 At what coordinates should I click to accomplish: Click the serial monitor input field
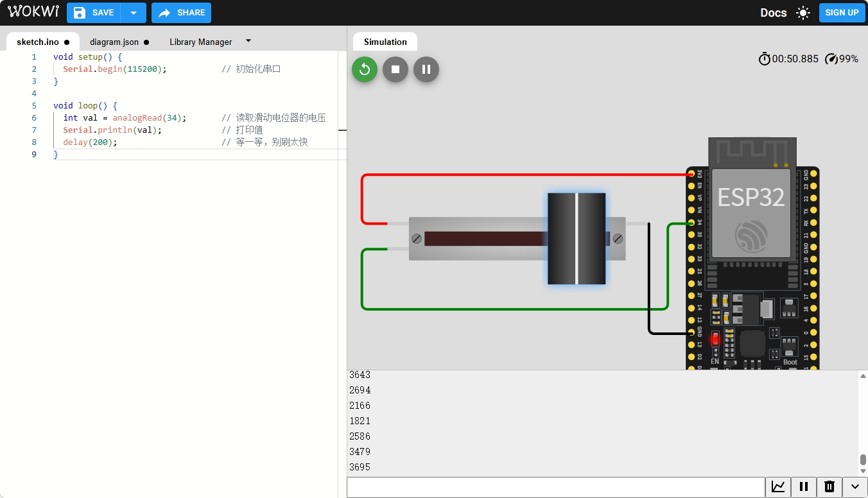(x=556, y=487)
